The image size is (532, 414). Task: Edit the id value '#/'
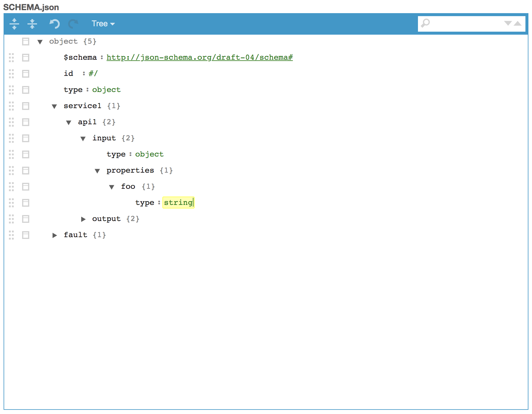(x=93, y=73)
